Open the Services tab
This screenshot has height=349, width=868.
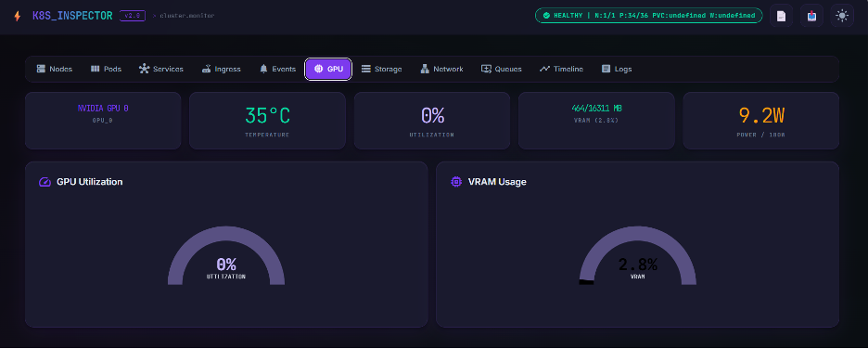click(x=161, y=70)
